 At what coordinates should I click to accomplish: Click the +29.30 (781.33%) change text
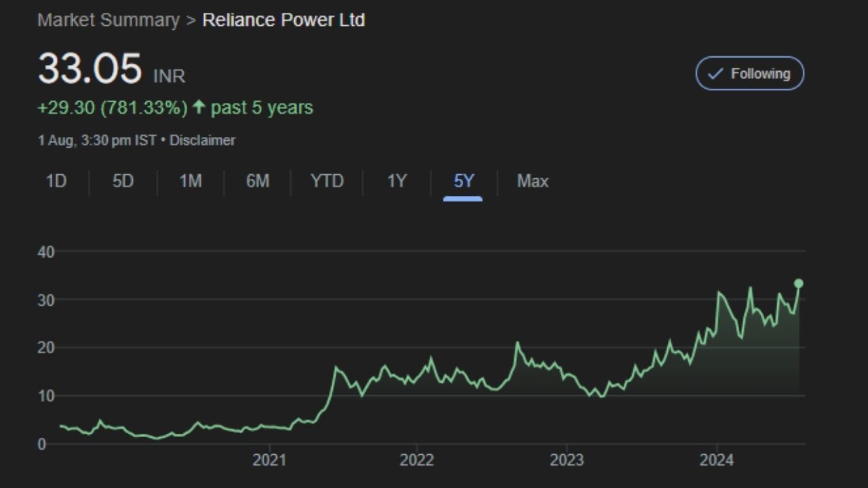[x=113, y=108]
